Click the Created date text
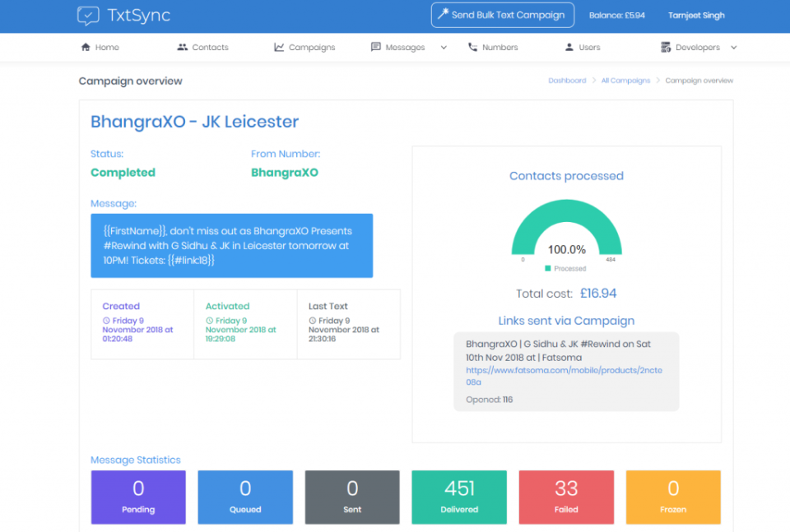This screenshot has height=532, width=790. (x=137, y=330)
